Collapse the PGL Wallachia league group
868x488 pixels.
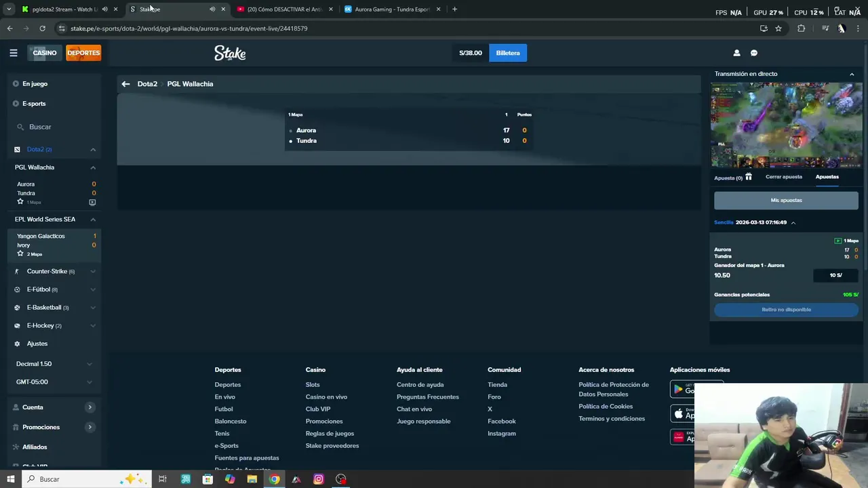tap(93, 167)
